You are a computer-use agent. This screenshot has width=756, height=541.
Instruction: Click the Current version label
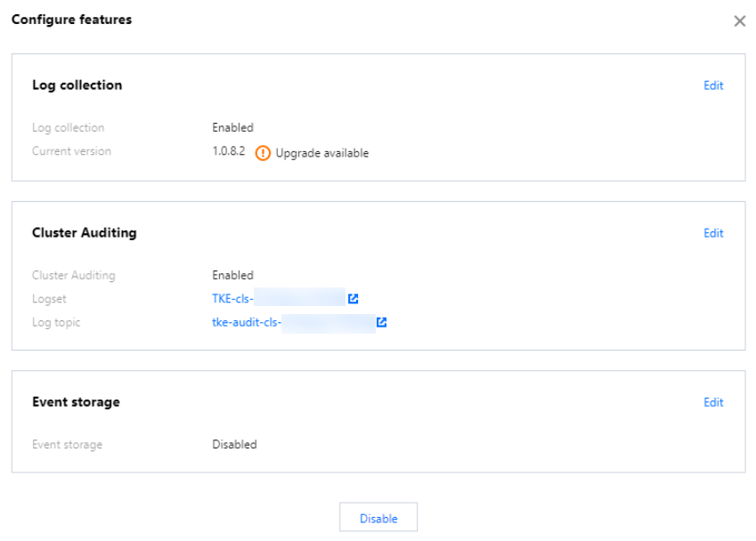click(x=71, y=151)
